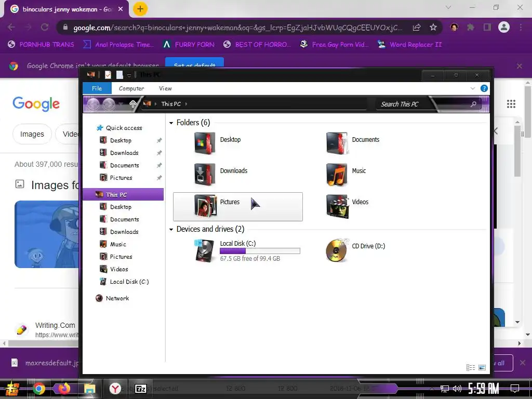
Task: Open the 7-Zip taskbar icon
Action: (x=140, y=389)
